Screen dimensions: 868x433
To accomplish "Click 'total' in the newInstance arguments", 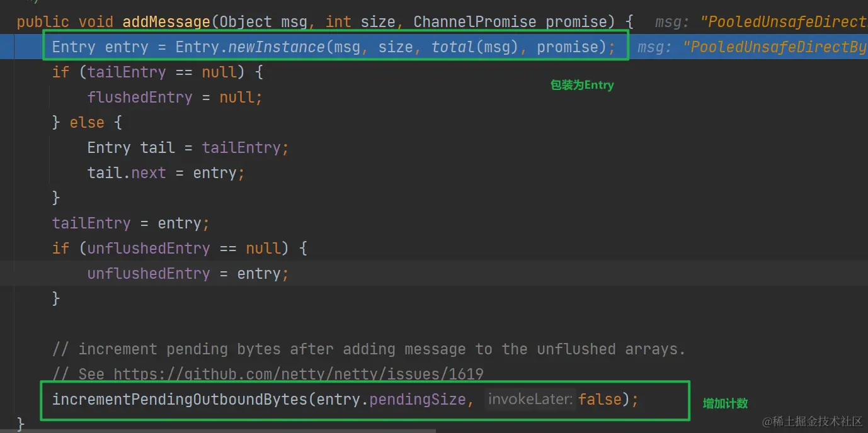I will (452, 47).
